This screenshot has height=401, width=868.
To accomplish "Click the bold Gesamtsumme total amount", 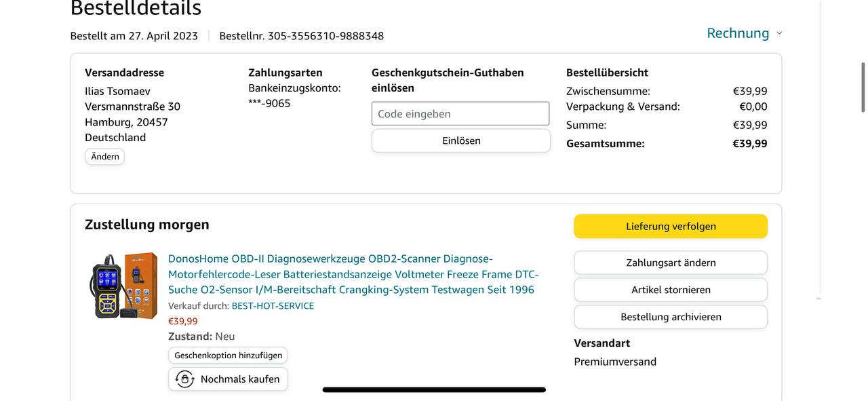I will point(749,144).
